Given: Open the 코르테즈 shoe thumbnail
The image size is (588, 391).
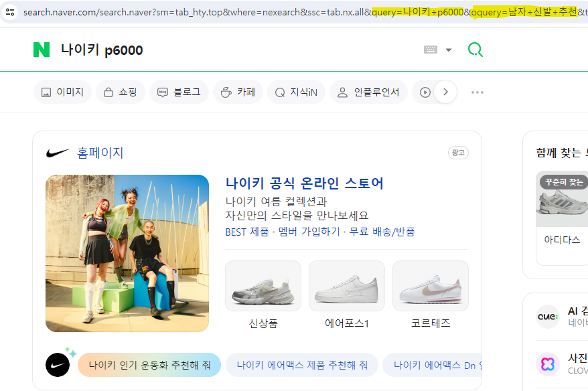Looking at the screenshot, I should [431, 286].
